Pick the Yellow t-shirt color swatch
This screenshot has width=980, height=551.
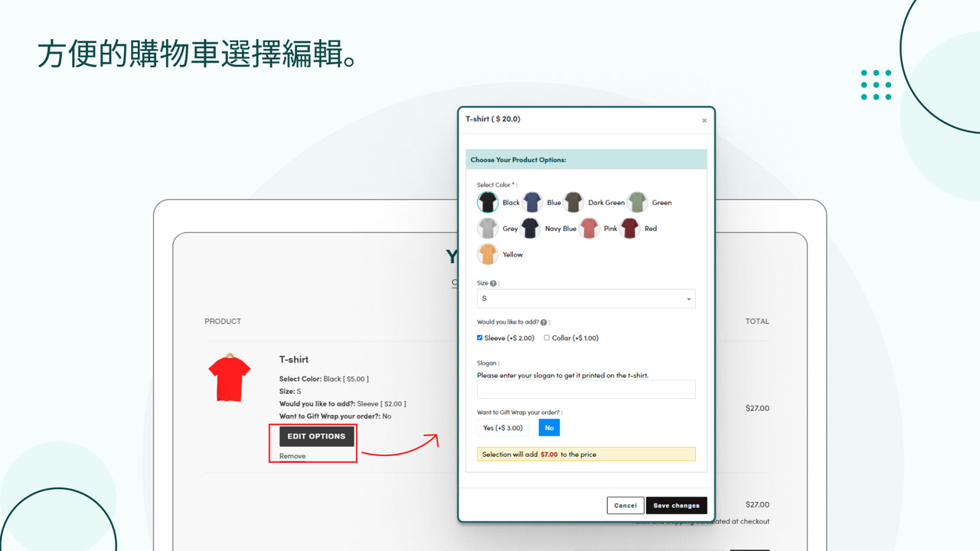tap(488, 254)
